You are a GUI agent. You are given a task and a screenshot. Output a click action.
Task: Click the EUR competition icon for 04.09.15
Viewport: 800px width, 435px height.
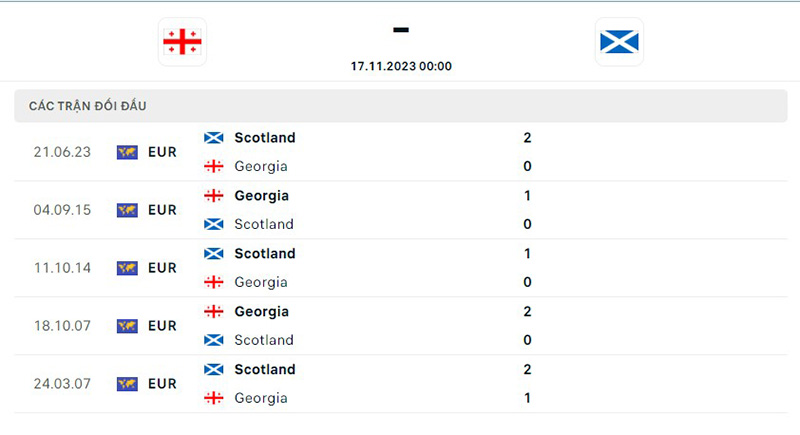coord(127,210)
